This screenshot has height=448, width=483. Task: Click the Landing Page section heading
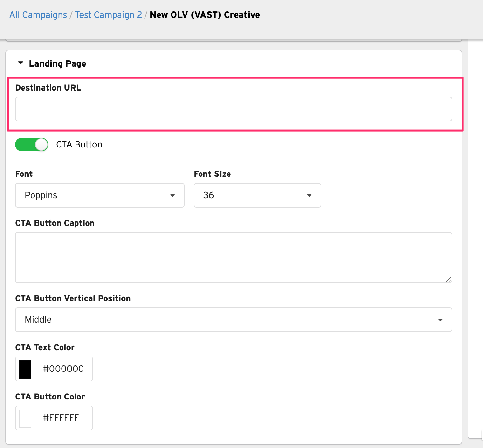click(57, 63)
